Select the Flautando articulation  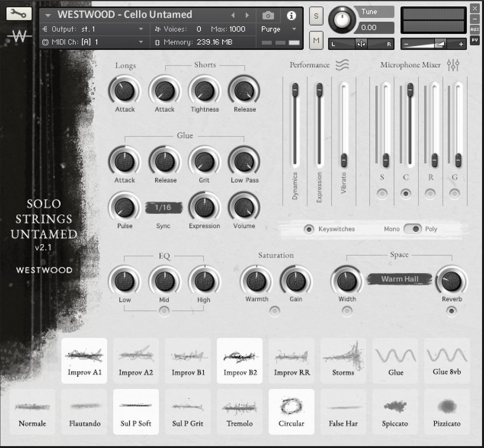tap(84, 412)
